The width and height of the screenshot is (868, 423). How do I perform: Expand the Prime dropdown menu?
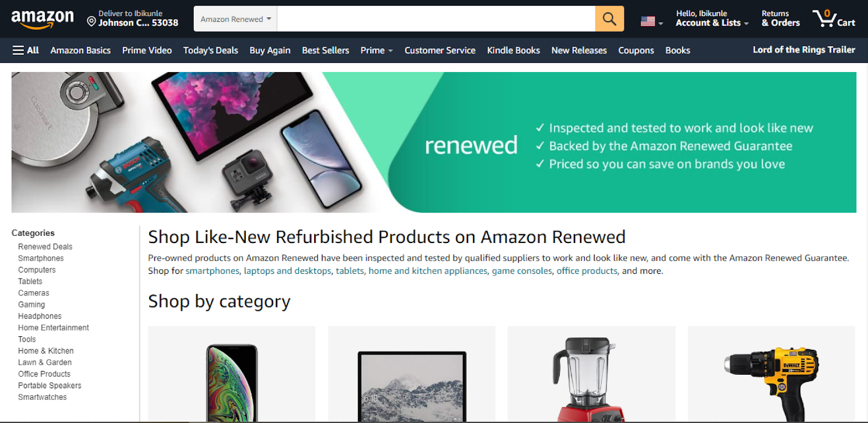pyautogui.click(x=376, y=50)
